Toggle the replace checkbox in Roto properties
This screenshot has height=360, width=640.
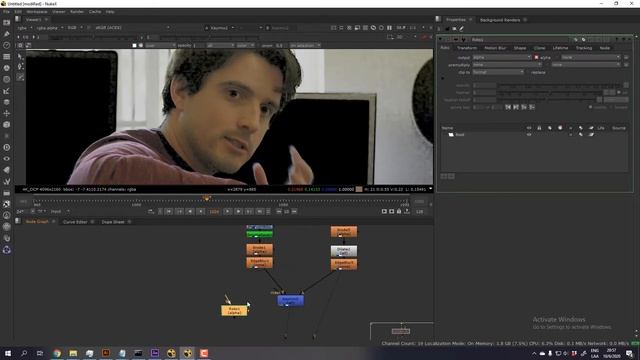[528, 72]
